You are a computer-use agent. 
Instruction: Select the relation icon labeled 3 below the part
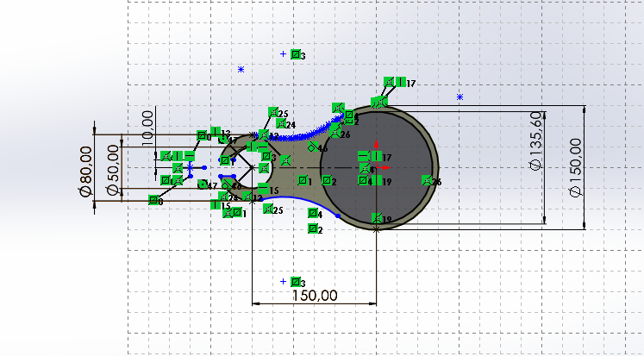296,282
